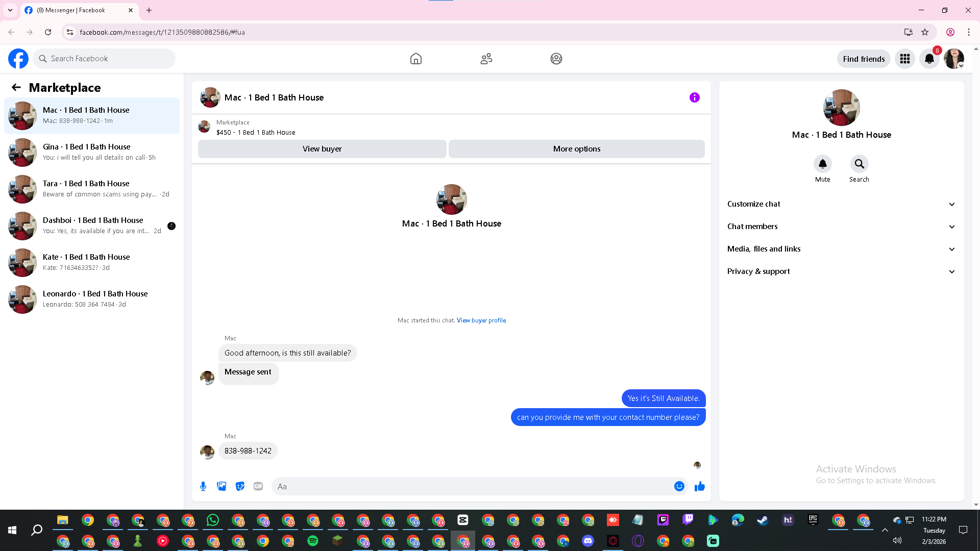Expand Privacy & support section
980x551 pixels.
841,271
